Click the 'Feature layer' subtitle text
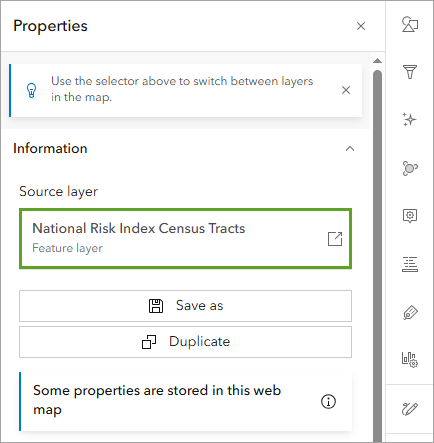The image size is (434, 443). 67,248
